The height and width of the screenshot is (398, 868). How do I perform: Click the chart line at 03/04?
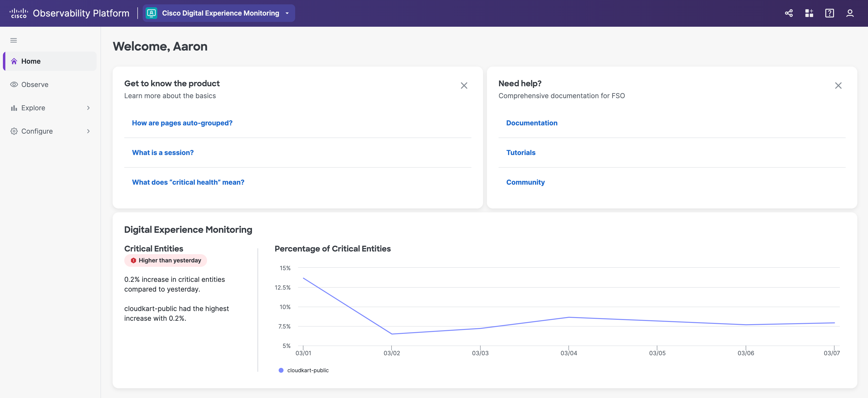point(569,317)
